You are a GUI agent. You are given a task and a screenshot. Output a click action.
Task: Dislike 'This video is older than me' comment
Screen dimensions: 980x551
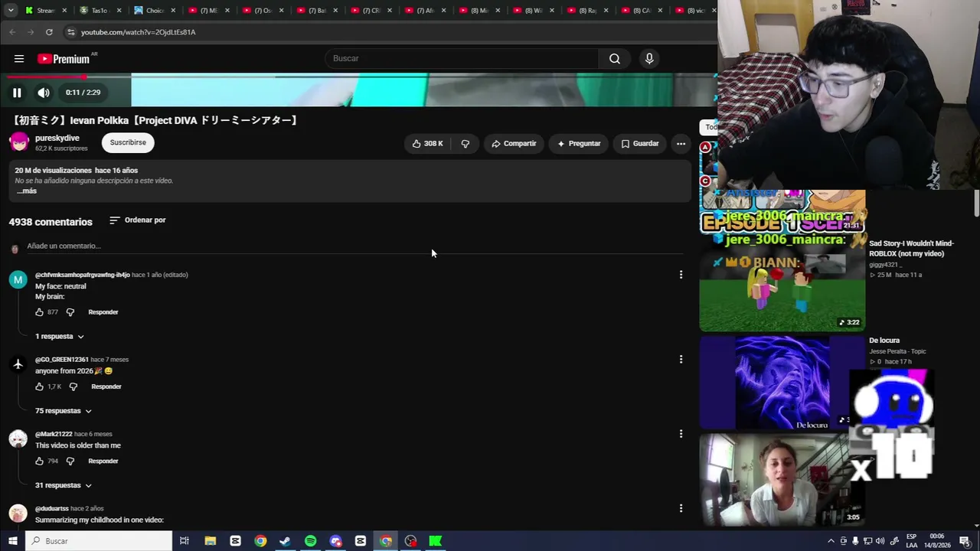pyautogui.click(x=70, y=461)
